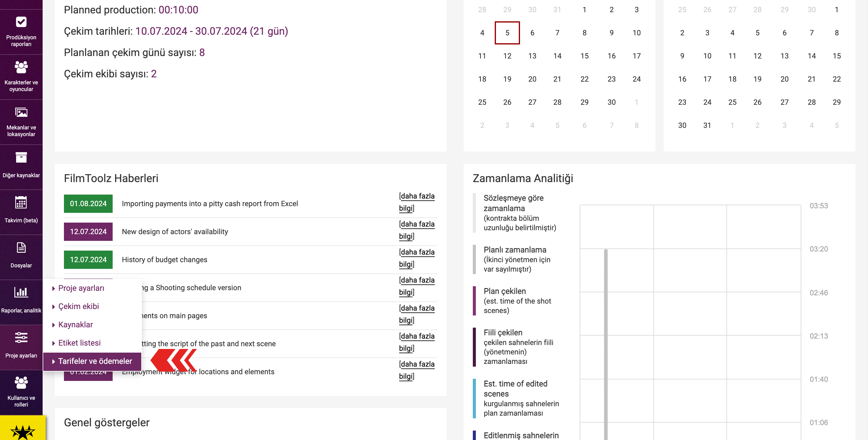Open Tarifeler ve ödemeler menu entry
Screen dimensions: 868x440
tap(92, 361)
